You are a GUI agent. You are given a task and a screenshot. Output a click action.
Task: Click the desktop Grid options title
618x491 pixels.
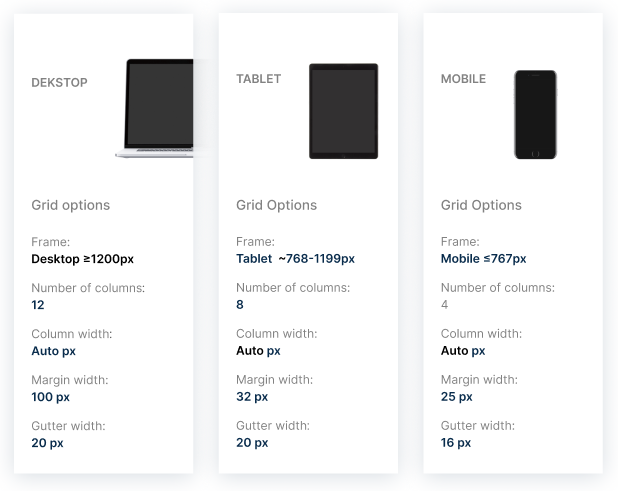[71, 205]
